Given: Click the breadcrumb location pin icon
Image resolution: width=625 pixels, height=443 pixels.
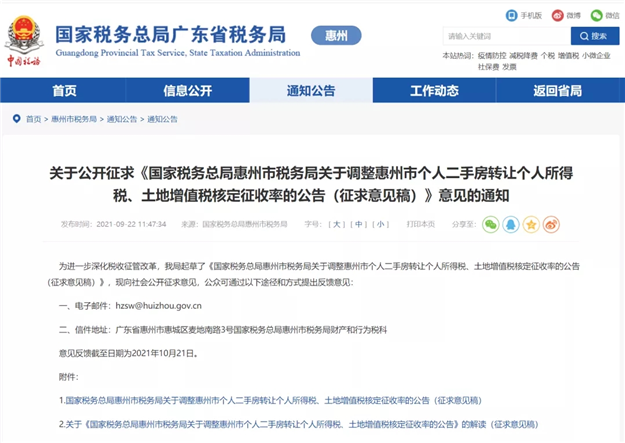Looking at the screenshot, I should 16,119.
